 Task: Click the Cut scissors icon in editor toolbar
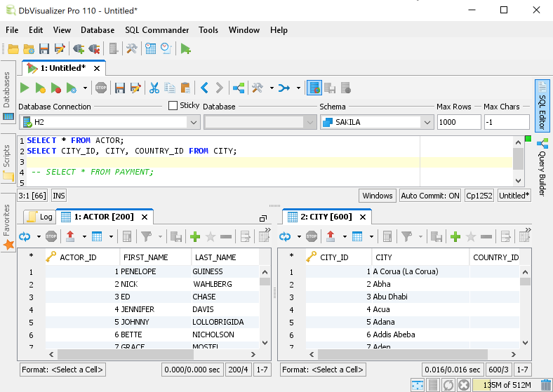(154, 88)
